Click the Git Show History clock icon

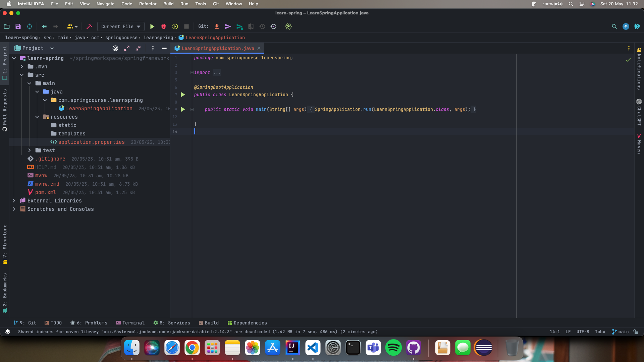[262, 26]
